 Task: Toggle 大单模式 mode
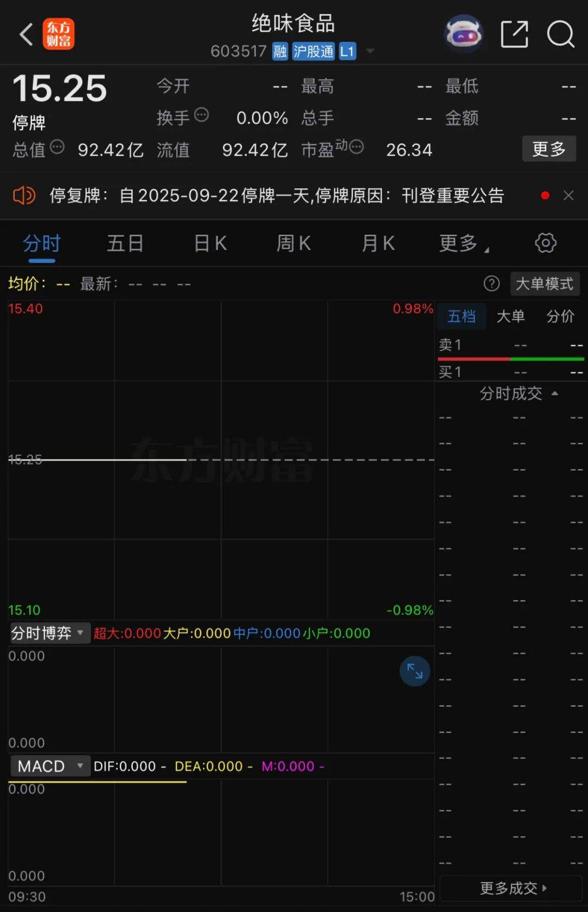tap(544, 284)
